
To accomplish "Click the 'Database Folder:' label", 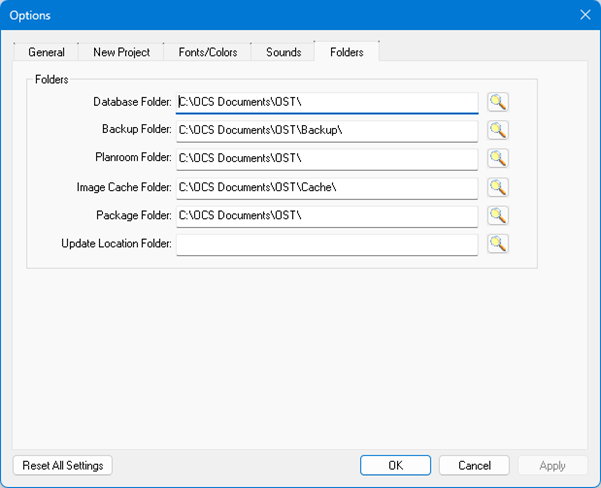I will (x=132, y=102).
